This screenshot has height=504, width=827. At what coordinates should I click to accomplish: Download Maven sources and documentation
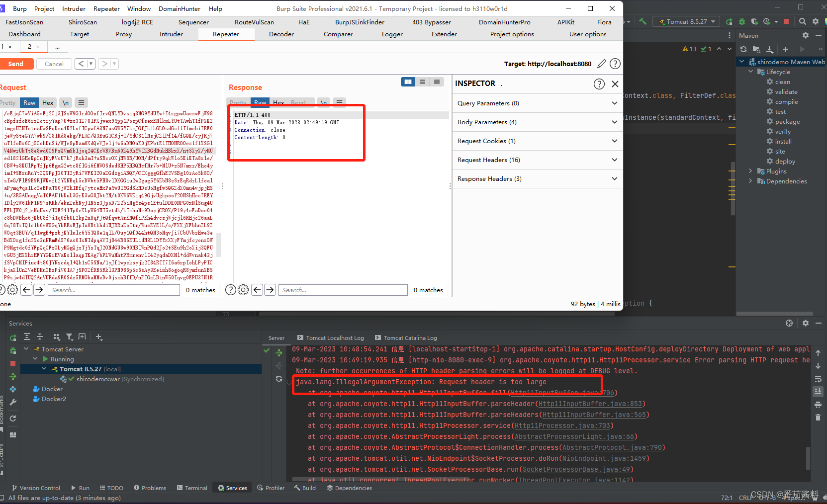pos(769,49)
